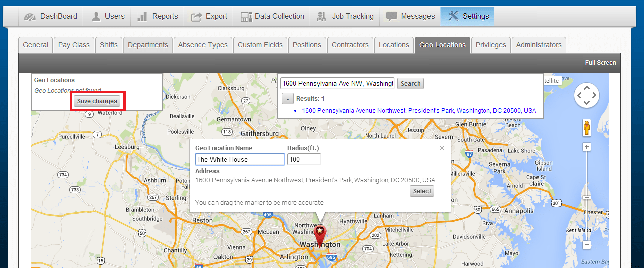
Task: Switch to the Administrators tab
Action: [539, 45]
